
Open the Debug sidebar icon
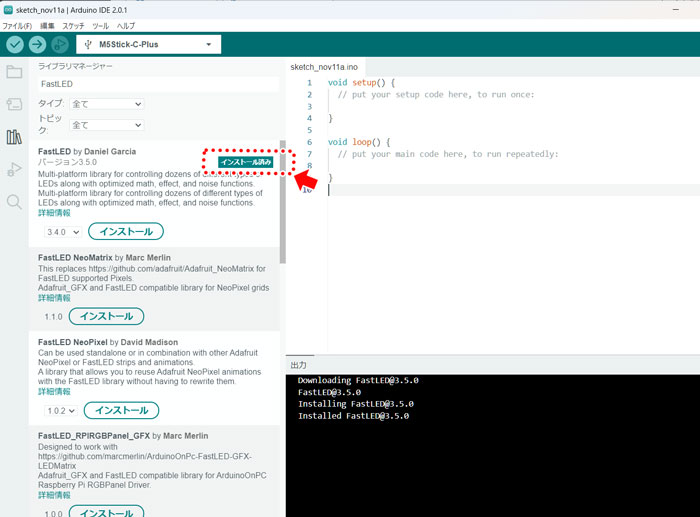[x=14, y=169]
